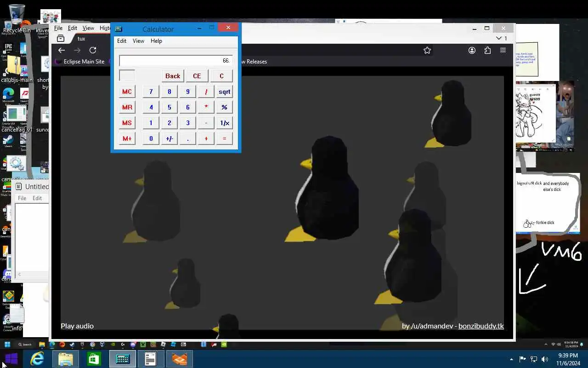Open Calculator Edit menu
The height and width of the screenshot is (368, 588).
(x=122, y=41)
